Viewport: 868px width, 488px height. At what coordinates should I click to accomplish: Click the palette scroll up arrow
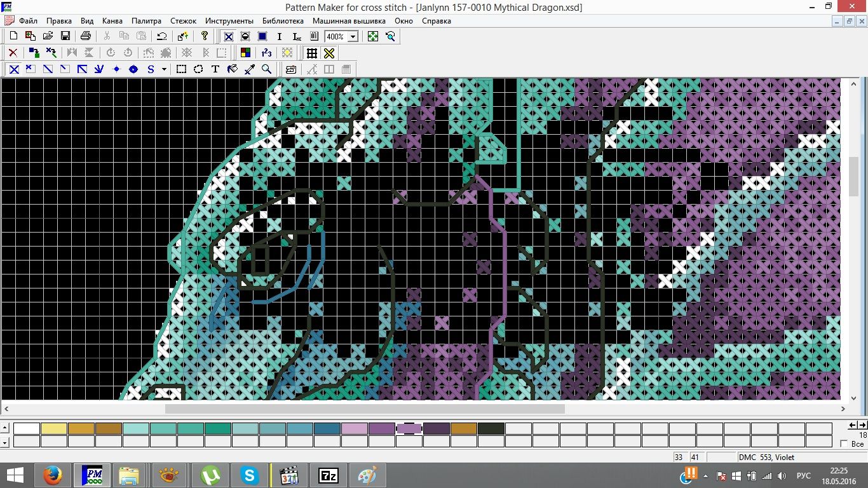(x=6, y=429)
